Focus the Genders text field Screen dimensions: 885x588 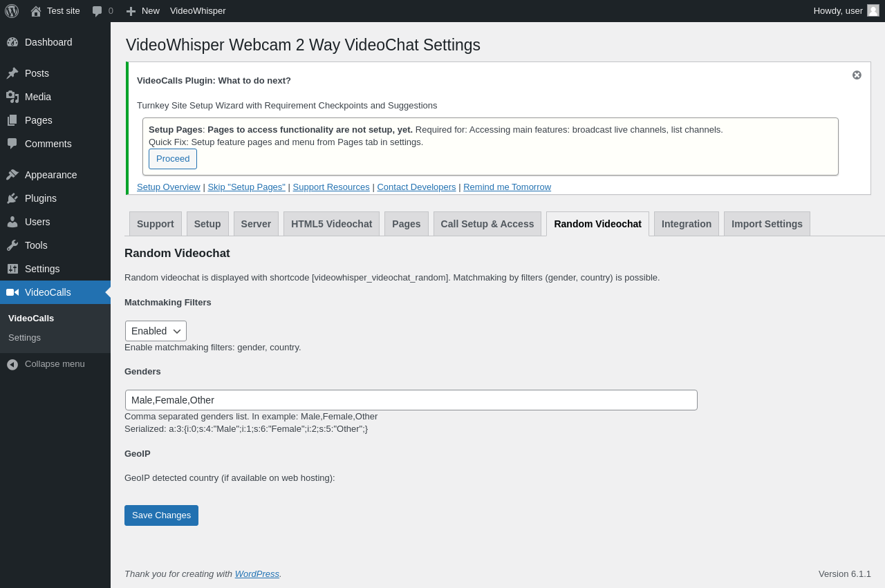point(411,400)
